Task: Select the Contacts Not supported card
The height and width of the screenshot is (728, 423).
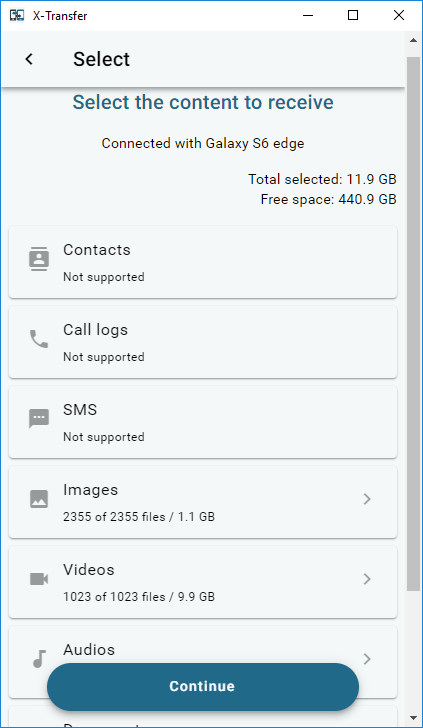Action: [x=203, y=262]
